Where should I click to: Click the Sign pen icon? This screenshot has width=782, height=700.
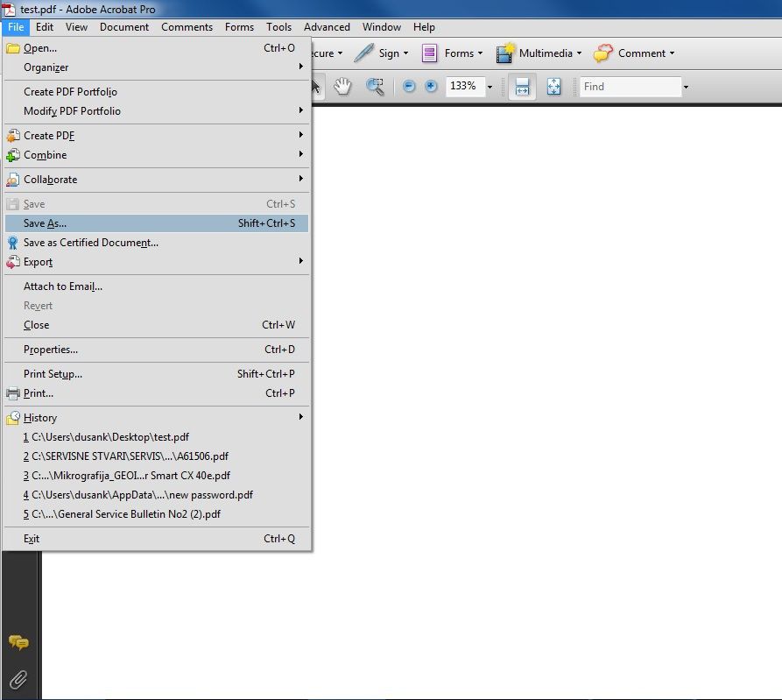363,53
